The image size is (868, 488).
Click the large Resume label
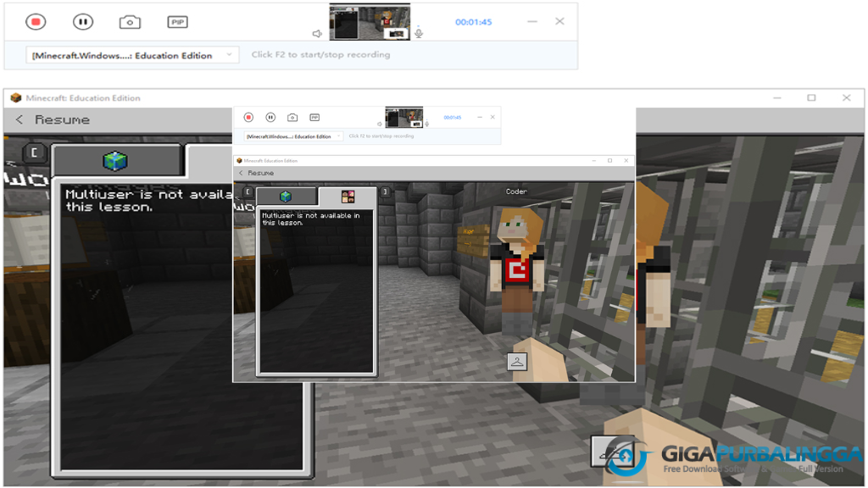click(x=62, y=119)
